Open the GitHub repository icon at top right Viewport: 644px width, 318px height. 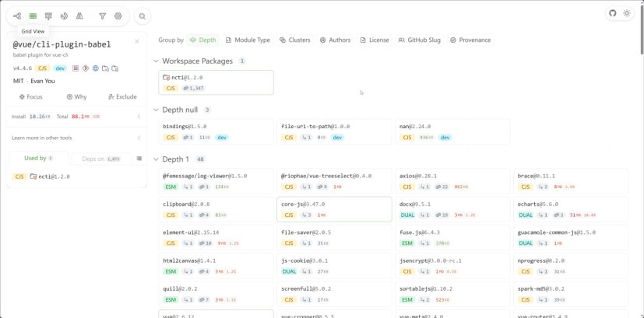[613, 13]
